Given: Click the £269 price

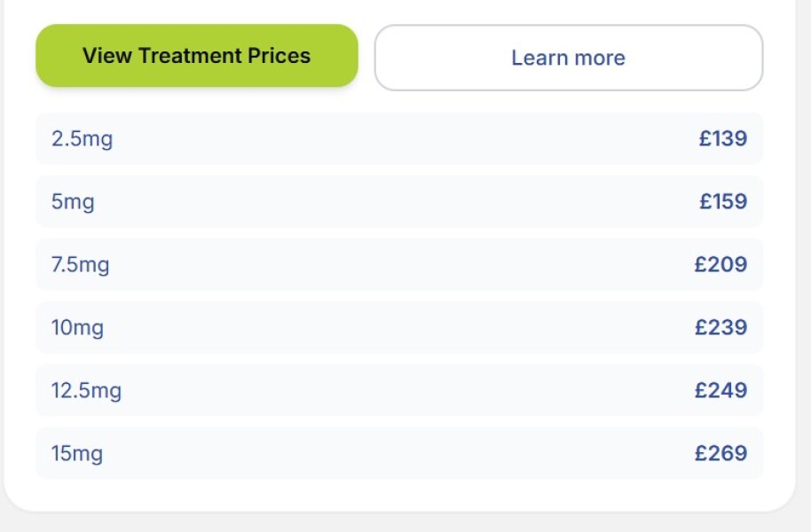Looking at the screenshot, I should point(720,453).
